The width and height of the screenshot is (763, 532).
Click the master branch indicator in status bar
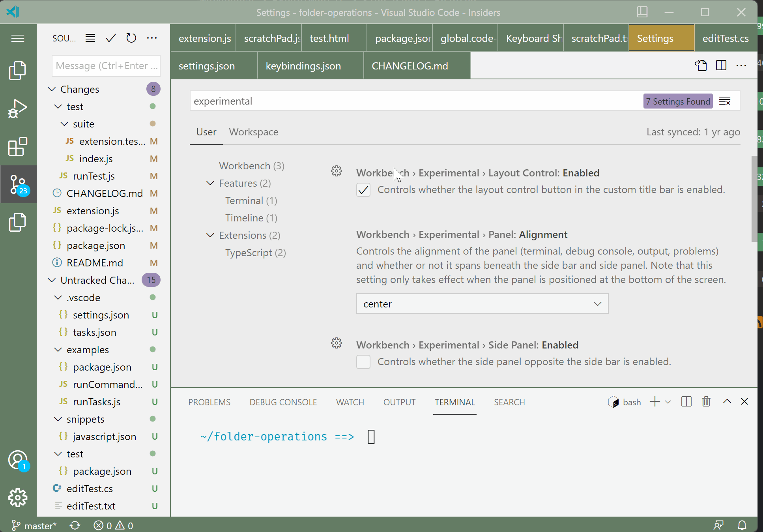(34, 526)
